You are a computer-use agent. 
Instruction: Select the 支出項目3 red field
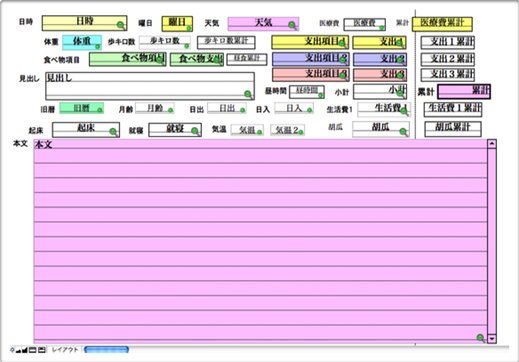pyautogui.click(x=311, y=75)
